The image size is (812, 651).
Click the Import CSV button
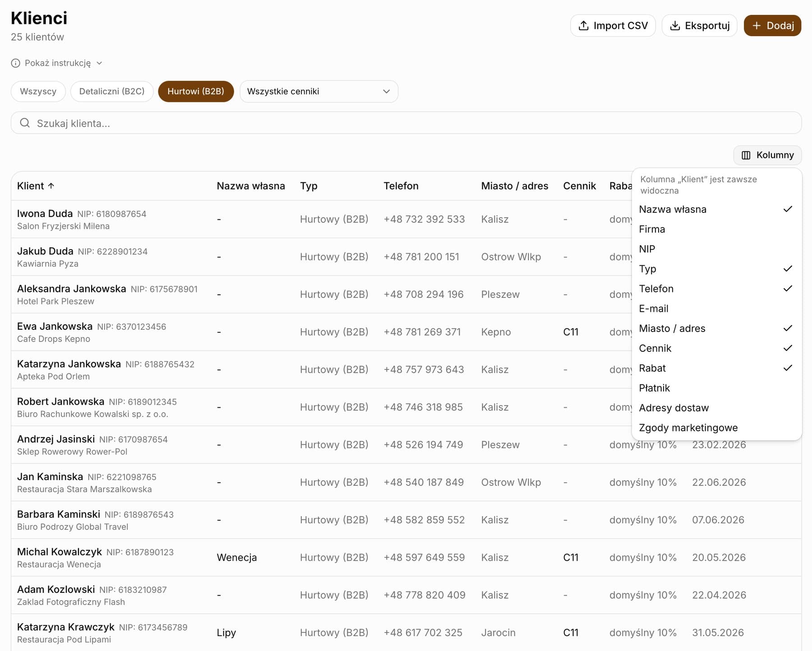coord(613,26)
